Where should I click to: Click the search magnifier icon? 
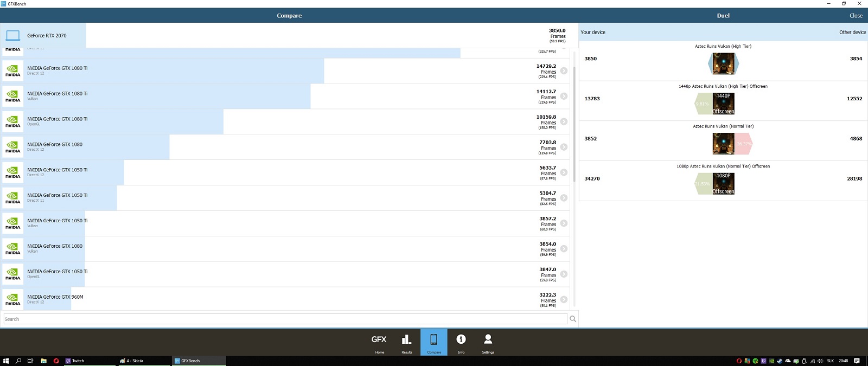(x=572, y=319)
